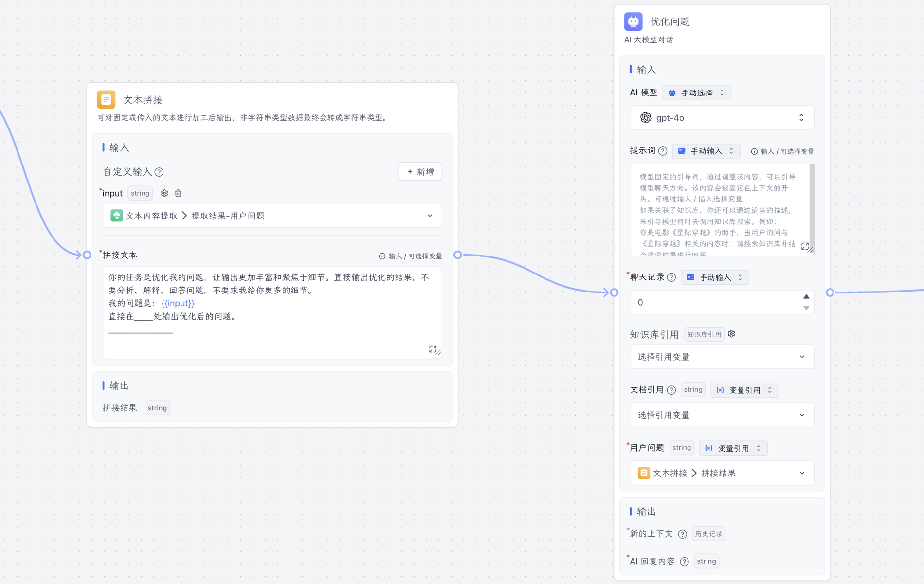This screenshot has width=924, height=584.
Task: Click 文本拼接 node right output connector
Action: (458, 255)
